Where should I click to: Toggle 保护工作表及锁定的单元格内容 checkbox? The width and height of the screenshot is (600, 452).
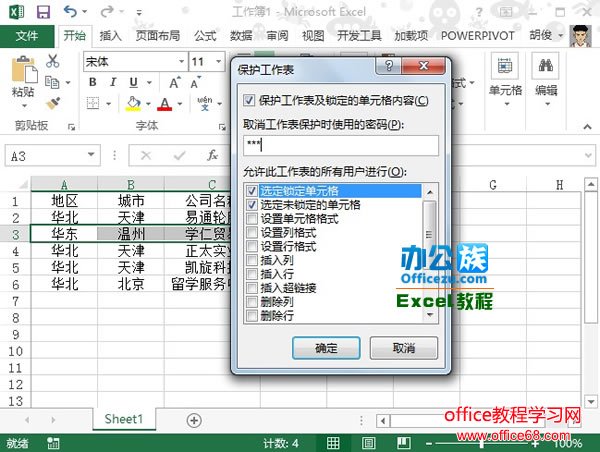click(249, 101)
